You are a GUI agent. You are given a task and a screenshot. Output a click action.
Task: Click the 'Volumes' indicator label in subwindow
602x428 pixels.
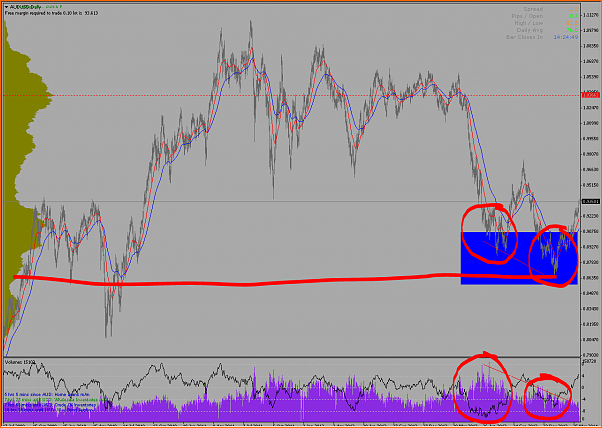(x=20, y=362)
